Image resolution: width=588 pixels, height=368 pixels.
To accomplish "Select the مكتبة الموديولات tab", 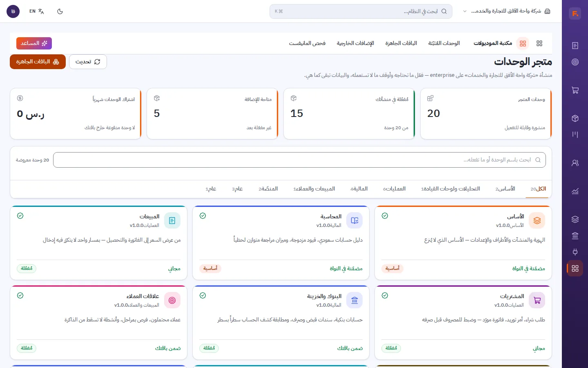I will [x=492, y=43].
